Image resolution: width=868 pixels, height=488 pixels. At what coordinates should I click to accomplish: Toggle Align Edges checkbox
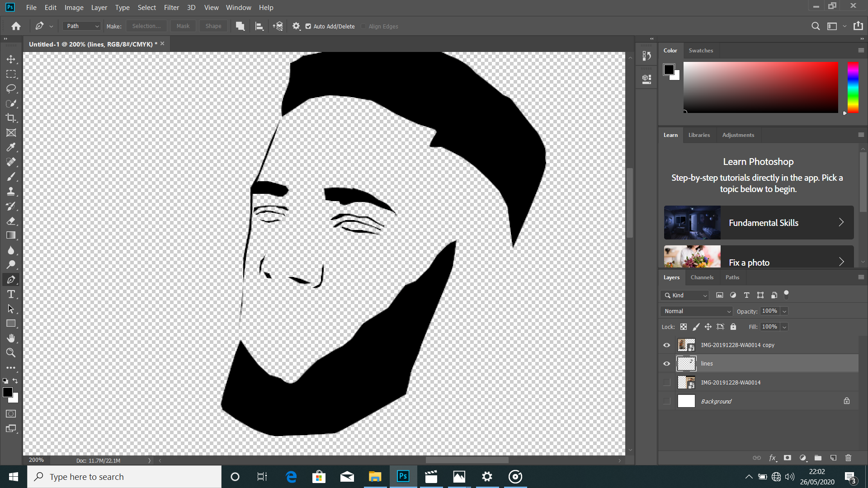[x=363, y=26]
